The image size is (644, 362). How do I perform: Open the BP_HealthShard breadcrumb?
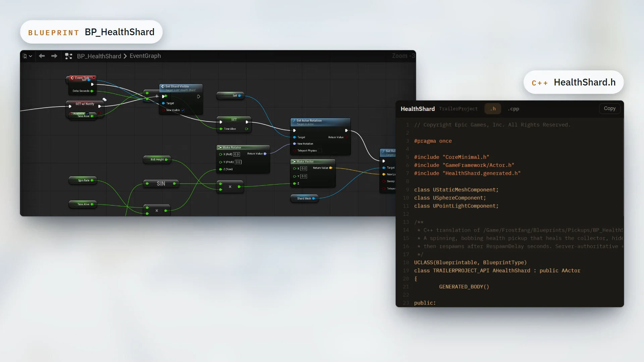pyautogui.click(x=99, y=56)
